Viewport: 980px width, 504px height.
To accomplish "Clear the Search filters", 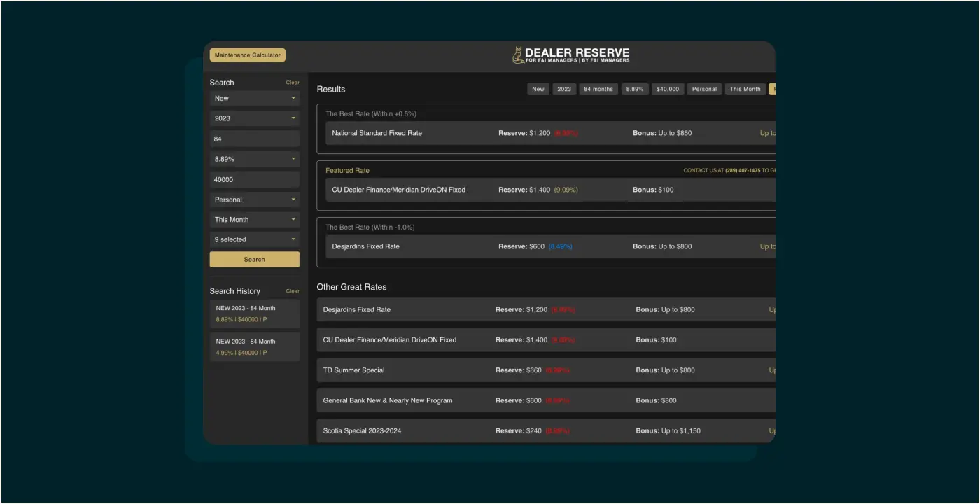I will tap(292, 83).
